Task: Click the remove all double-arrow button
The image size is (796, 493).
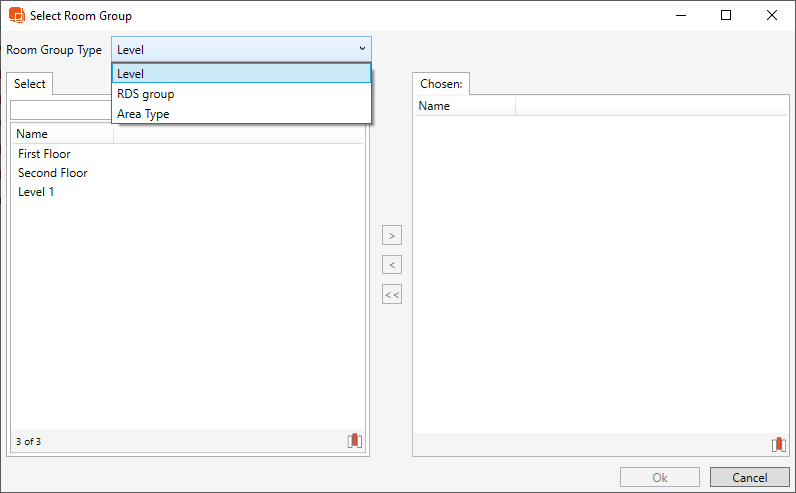Action: click(x=392, y=295)
